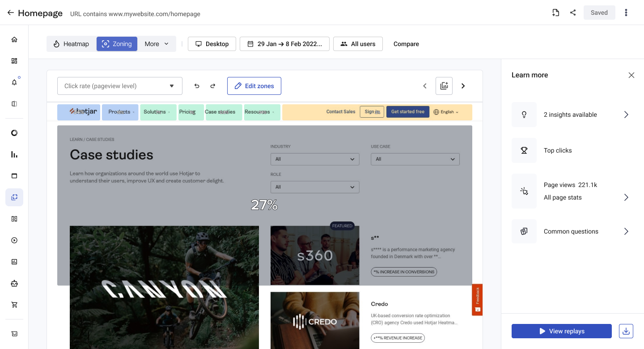Click the smiley feedback icon at sidebar bottom
Image resolution: width=644 pixels, height=349 pixels.
[x=14, y=334]
